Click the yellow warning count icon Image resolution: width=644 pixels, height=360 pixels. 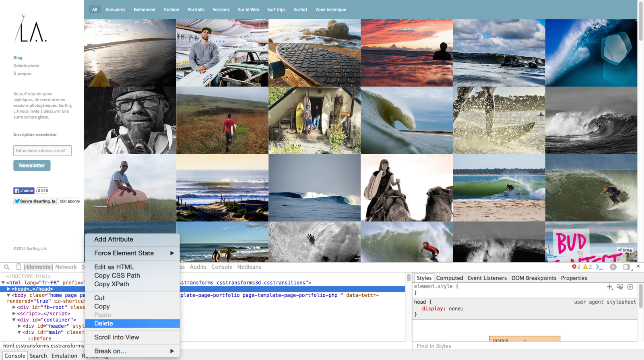[586, 267]
